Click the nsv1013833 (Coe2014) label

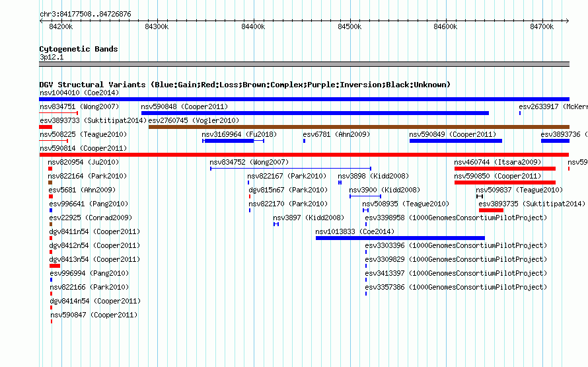coord(355,231)
